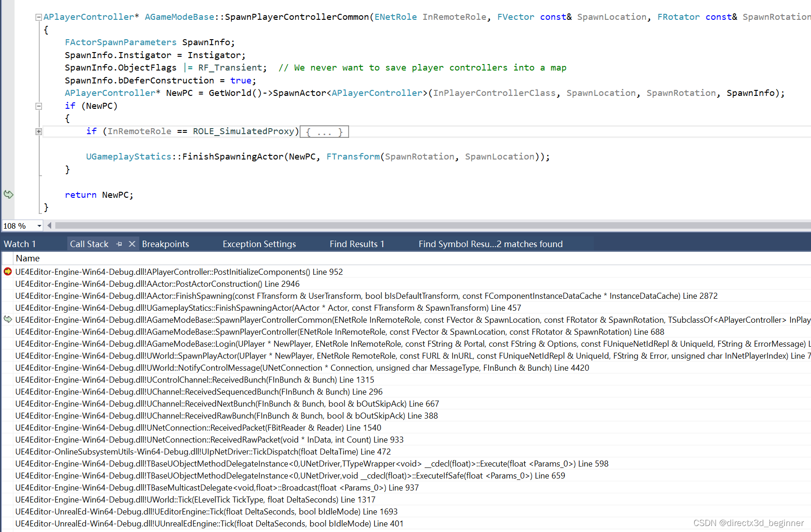Click FActorSpawnParameters type in code
811x532 pixels.
point(120,42)
